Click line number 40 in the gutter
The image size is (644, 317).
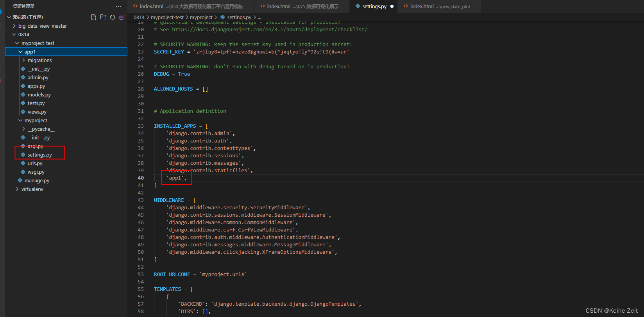(x=141, y=178)
